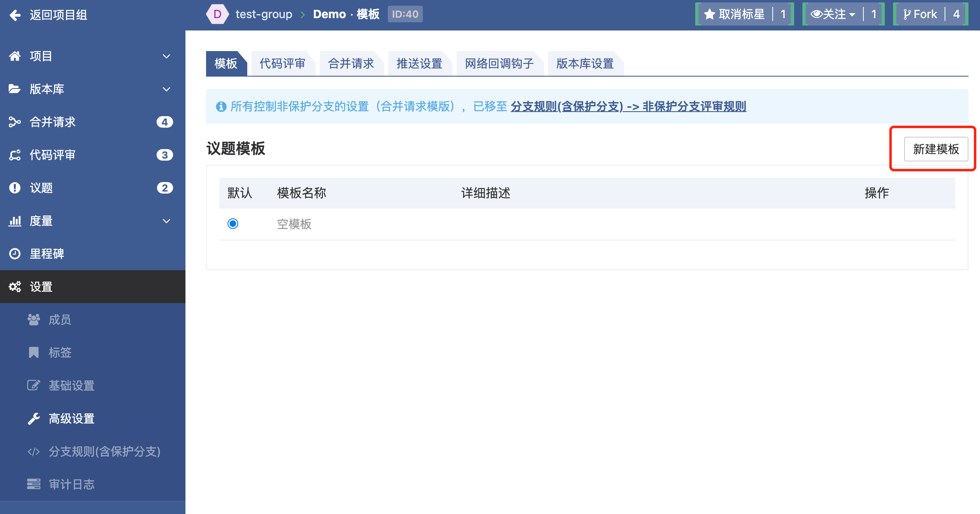Image resolution: width=980 pixels, height=514 pixels.
Task: Open 标签 via its bookmark icon
Action: (x=34, y=353)
